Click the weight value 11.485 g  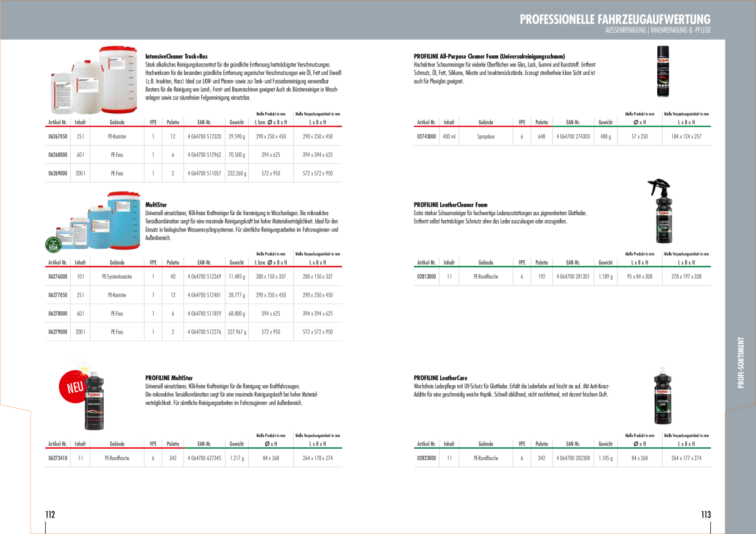237,277
